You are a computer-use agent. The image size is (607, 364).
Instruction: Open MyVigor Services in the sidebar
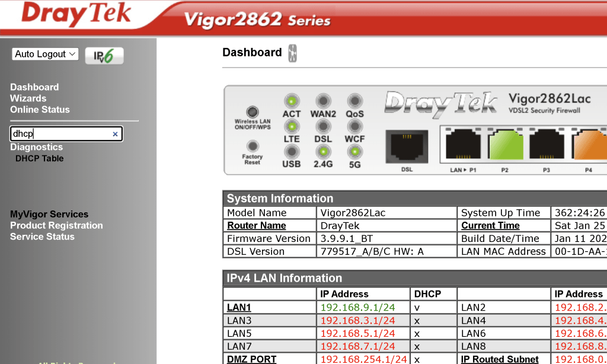point(49,214)
